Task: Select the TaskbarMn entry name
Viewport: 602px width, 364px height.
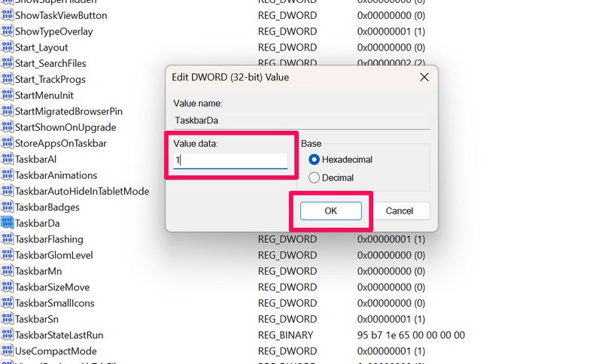Action: [x=38, y=271]
